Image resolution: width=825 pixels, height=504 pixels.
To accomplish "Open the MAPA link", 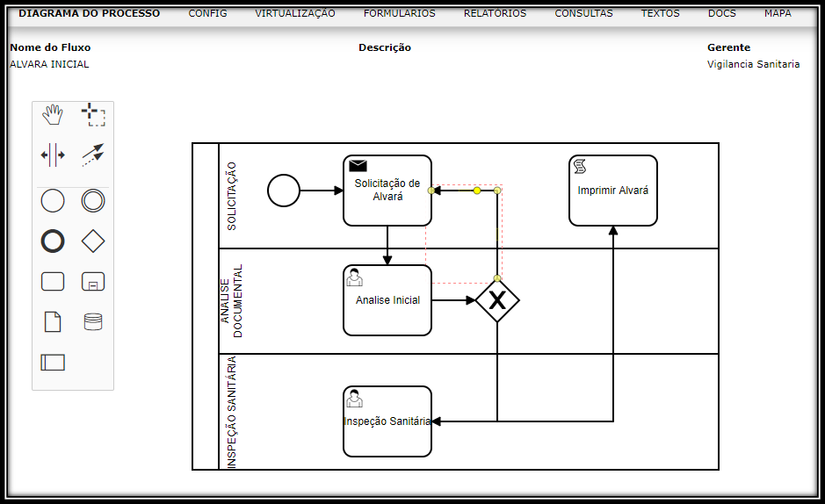I will [x=778, y=14].
